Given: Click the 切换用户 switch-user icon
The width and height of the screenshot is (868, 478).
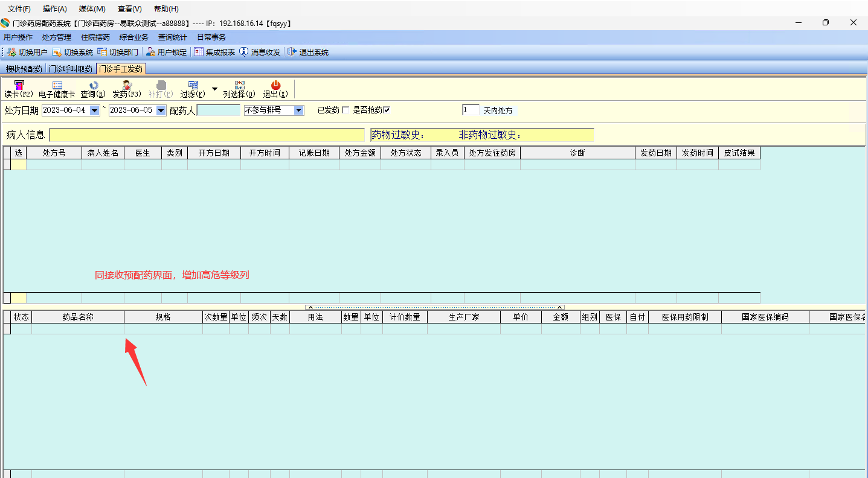Looking at the screenshot, I should [x=11, y=53].
